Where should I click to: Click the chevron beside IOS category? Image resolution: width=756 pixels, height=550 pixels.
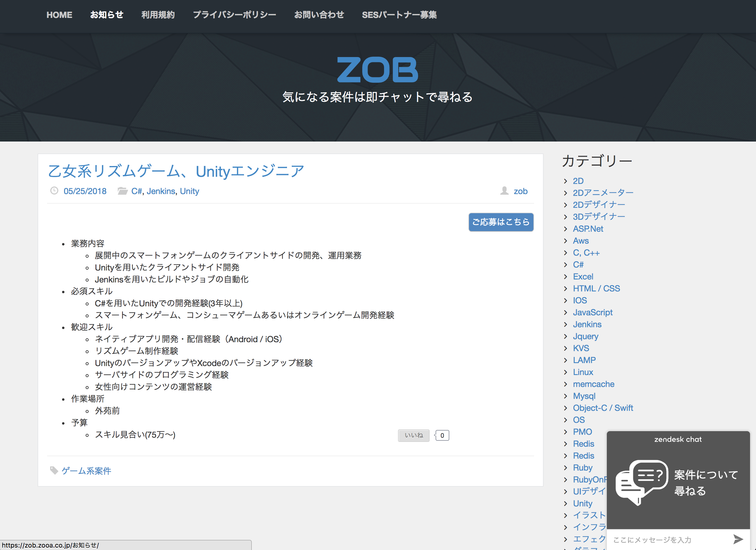pos(565,300)
